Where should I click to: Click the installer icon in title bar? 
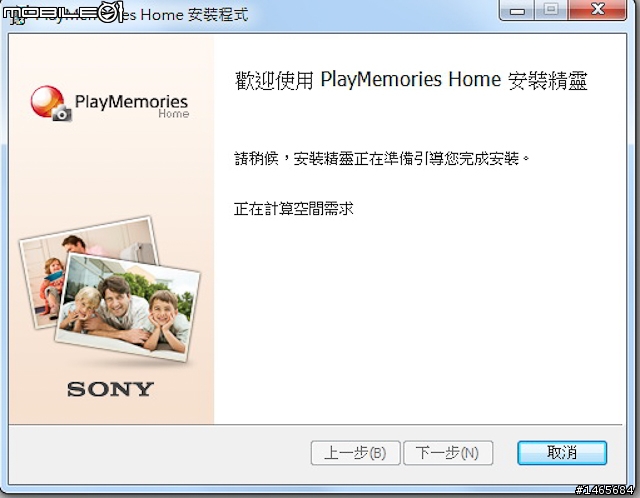pyautogui.click(x=16, y=16)
